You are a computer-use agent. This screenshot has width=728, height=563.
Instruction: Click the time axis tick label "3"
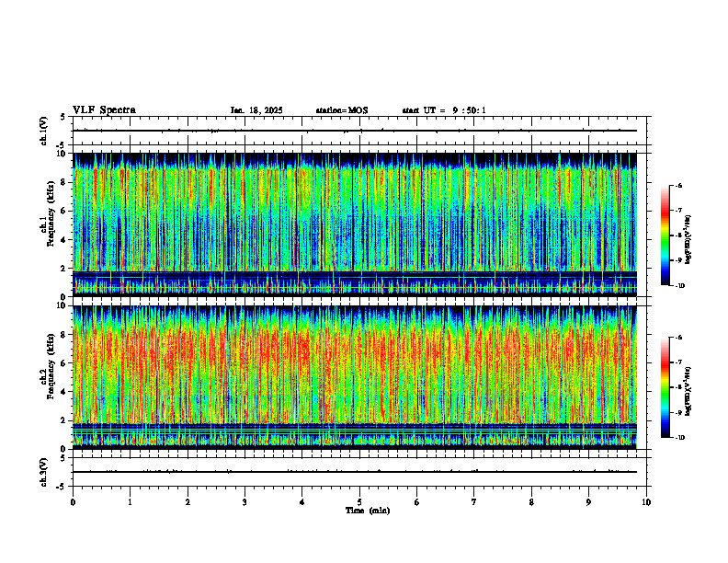pos(245,502)
